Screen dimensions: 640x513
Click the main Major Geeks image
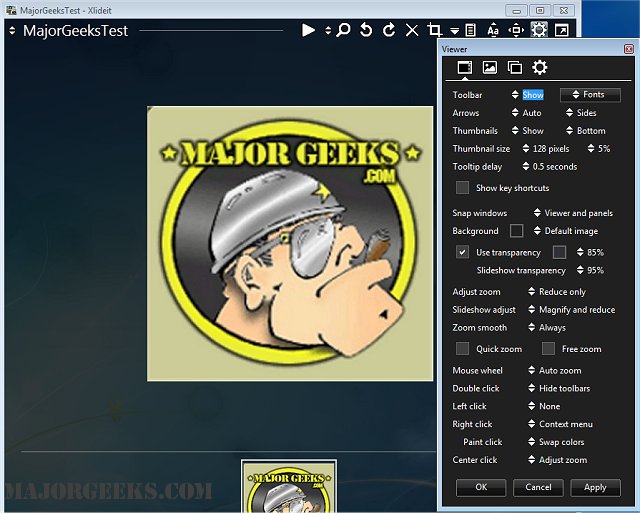pos(290,244)
